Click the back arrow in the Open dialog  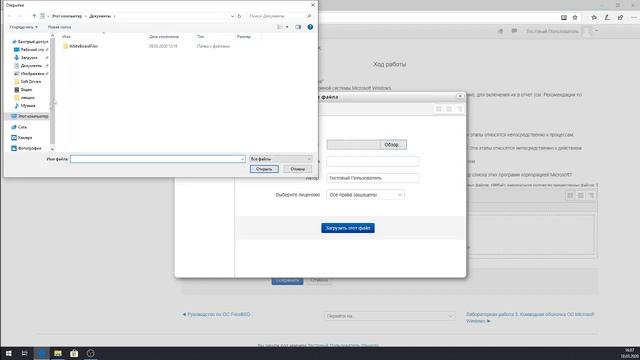10,16
